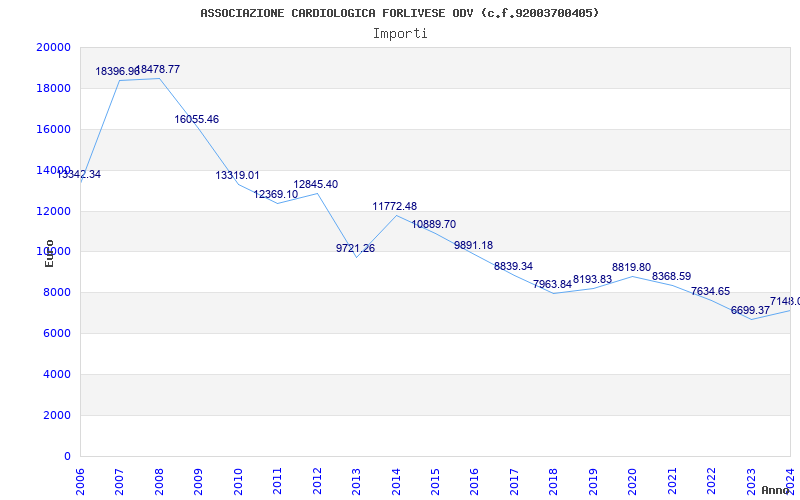Click the y-axis tick 8000
800x500 pixels.
[57, 293]
